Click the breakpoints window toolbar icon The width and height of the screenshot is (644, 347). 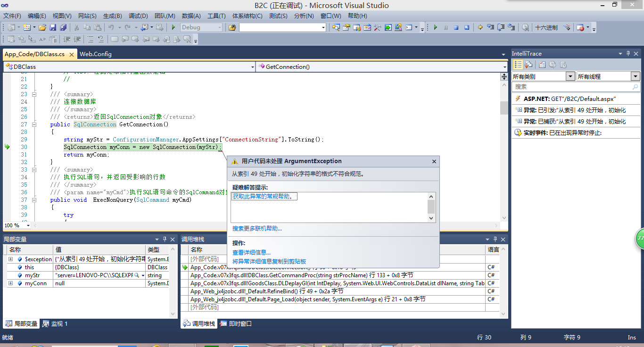click(581, 27)
